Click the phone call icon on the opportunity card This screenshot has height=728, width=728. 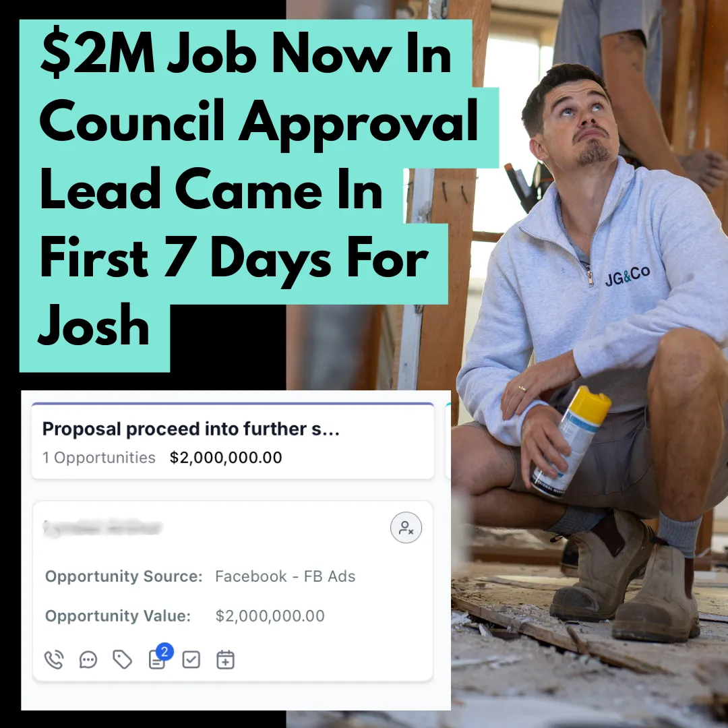[x=54, y=660]
